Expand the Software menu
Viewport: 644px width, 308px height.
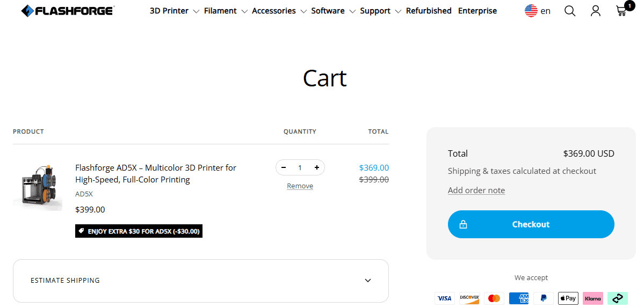click(x=333, y=11)
